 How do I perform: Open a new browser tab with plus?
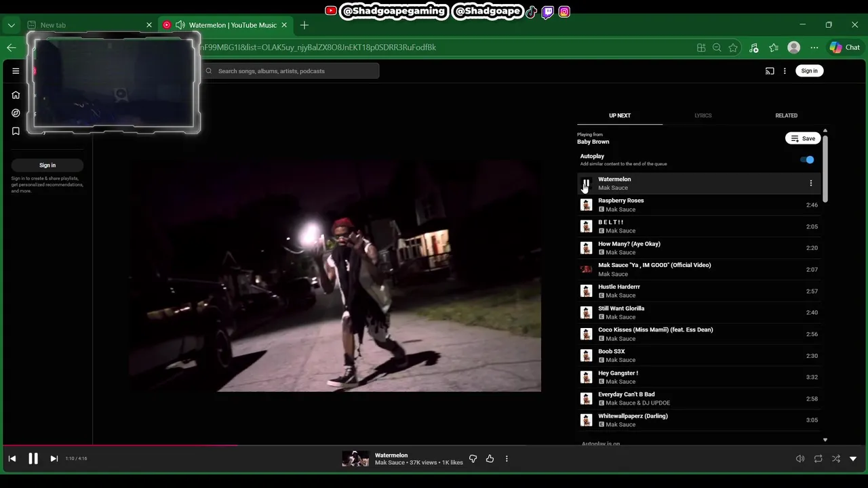click(x=304, y=25)
